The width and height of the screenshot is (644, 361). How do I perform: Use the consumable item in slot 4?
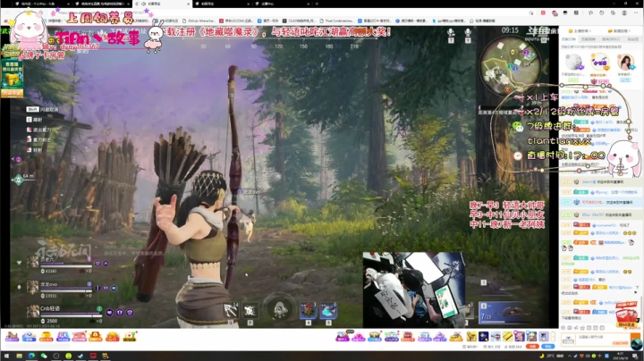click(308, 311)
